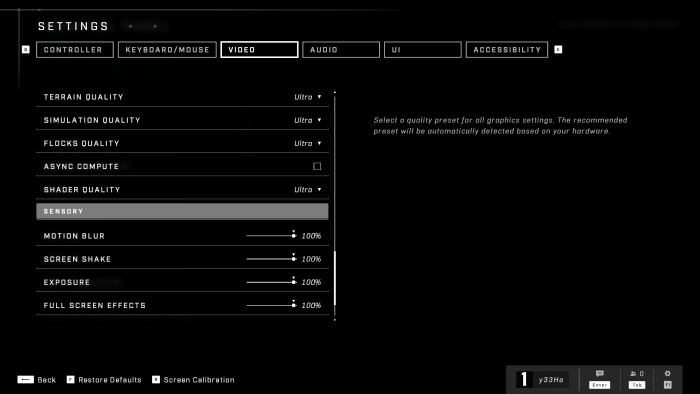Open the Shader Quality dropdown
700x394 pixels.
click(x=308, y=190)
